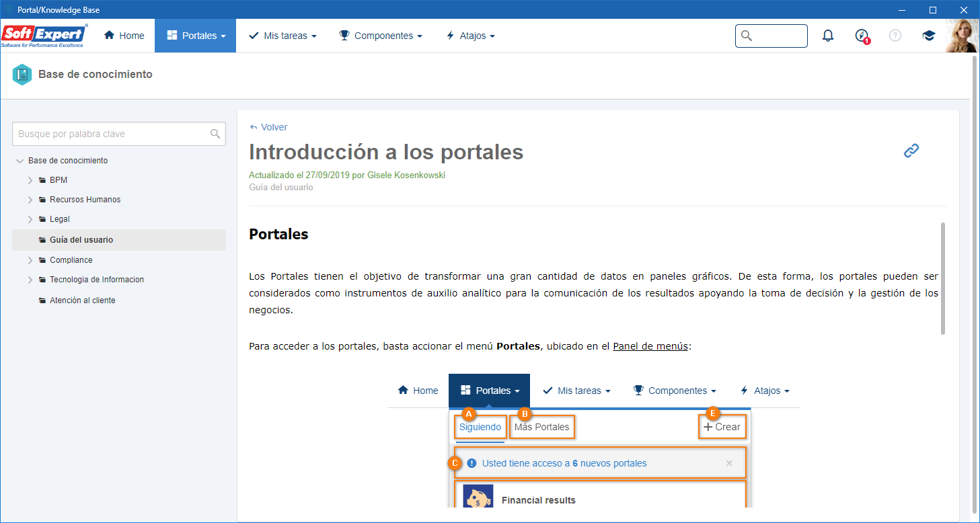Open the Mis tareas menu
Screen dimensions: 980x523
click(x=282, y=36)
